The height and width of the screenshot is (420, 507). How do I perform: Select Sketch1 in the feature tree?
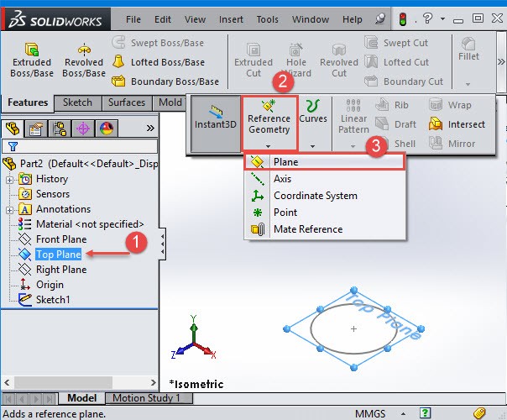coord(44,300)
